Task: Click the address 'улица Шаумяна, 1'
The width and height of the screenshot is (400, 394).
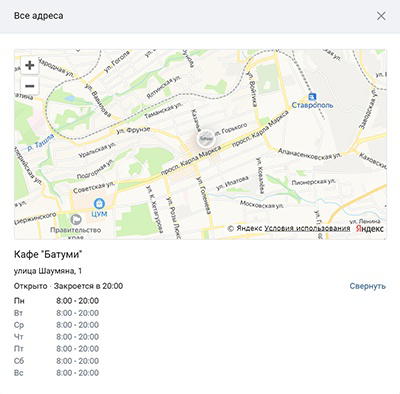Action: click(48, 271)
